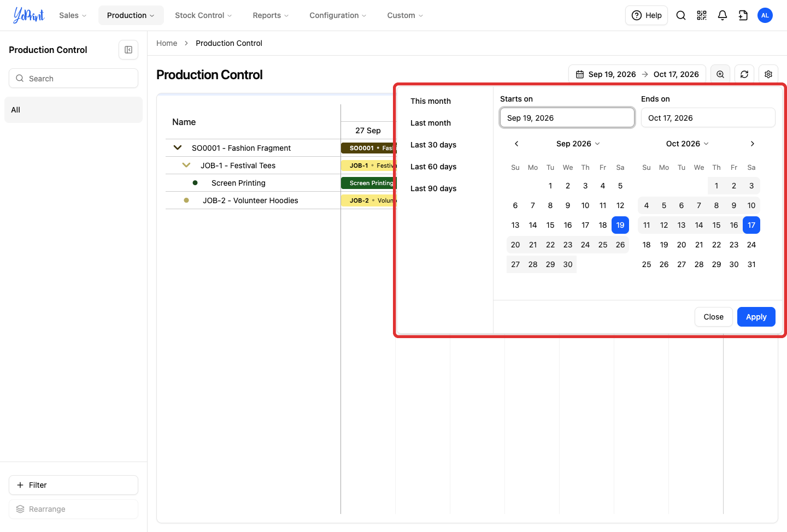
Task: Open the AL user avatar menu
Action: 765,15
